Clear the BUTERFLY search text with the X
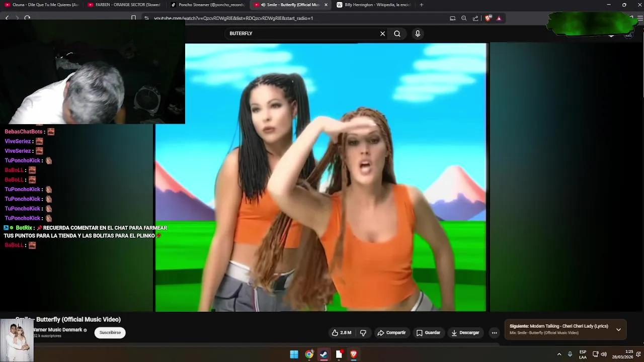This screenshot has width=644, height=362. [382, 34]
